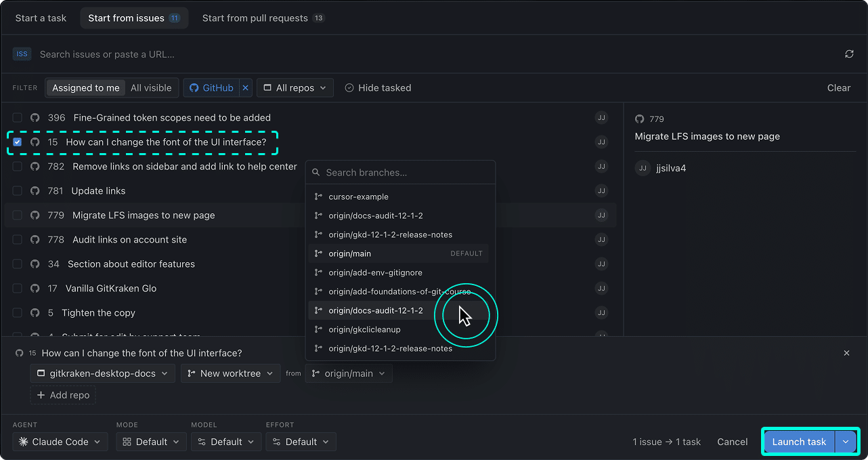Screen dimensions: 868x460
Task: Click the ISS badge in search bar
Action: pyautogui.click(x=22, y=54)
